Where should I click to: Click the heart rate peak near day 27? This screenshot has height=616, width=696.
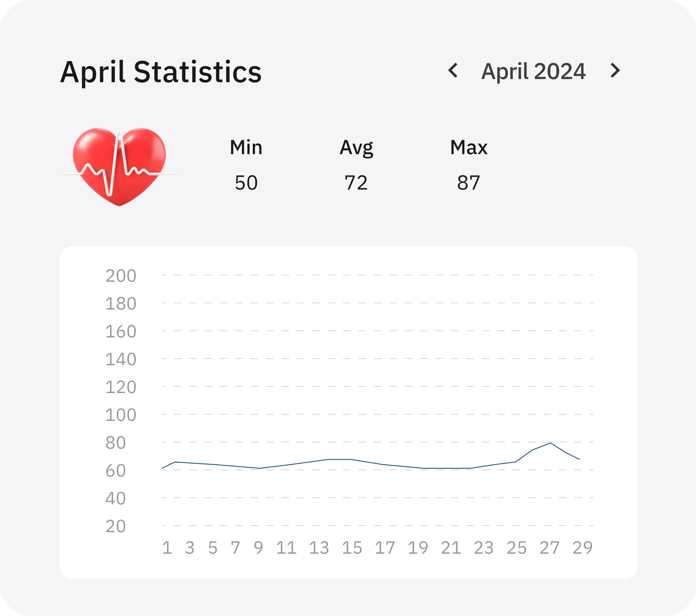point(550,443)
